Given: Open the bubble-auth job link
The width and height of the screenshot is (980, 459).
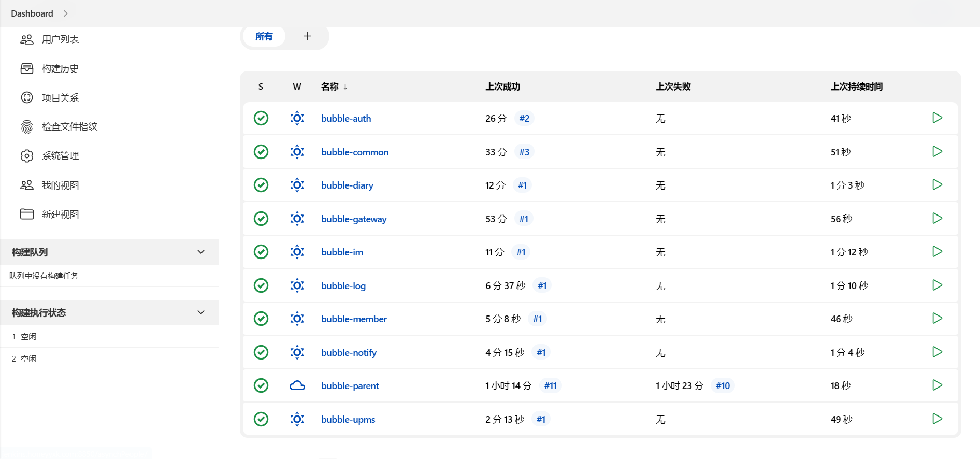Looking at the screenshot, I should 346,118.
